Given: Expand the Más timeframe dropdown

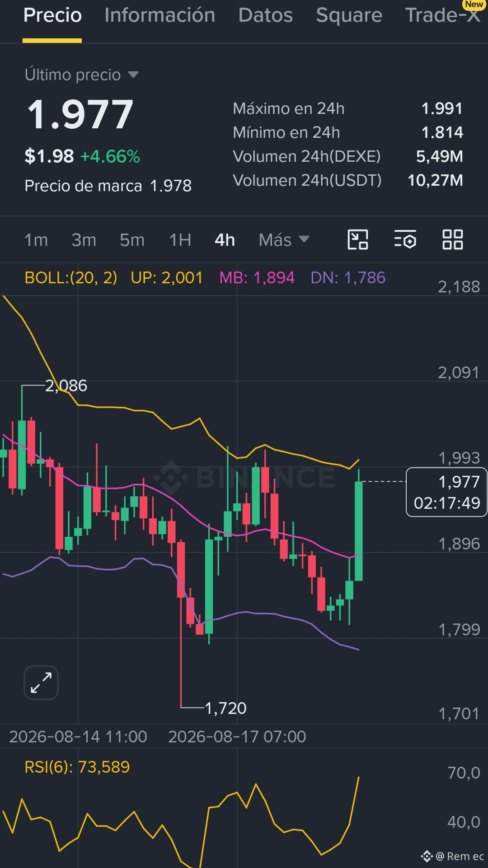Looking at the screenshot, I should click(284, 240).
